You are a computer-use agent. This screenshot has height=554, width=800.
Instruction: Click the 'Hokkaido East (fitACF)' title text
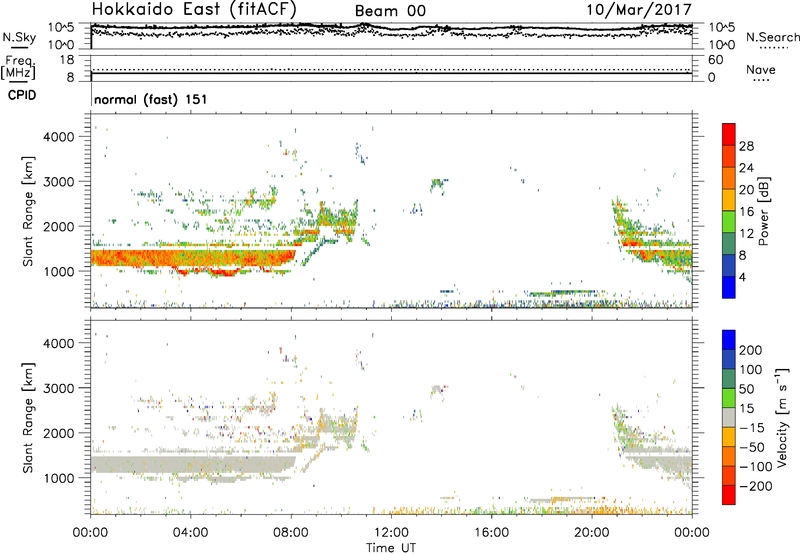click(x=194, y=9)
